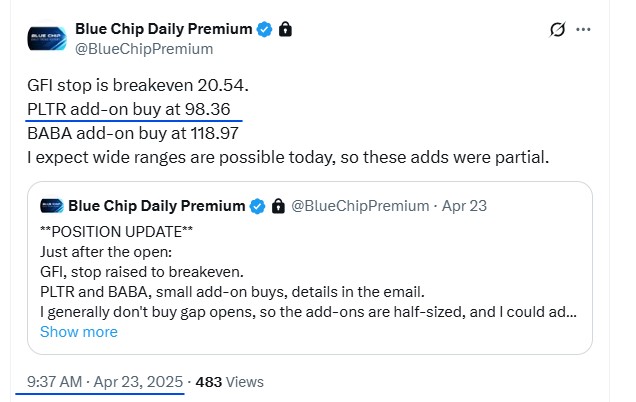
Task: Click the small avatar in quoted tweet
Action: [52, 206]
